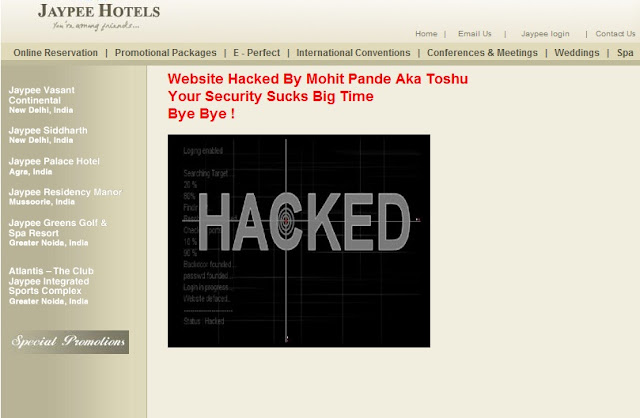Choose Jaypee Vasant Continental hotel
Viewport: 640px width, 418px height.
(41, 100)
